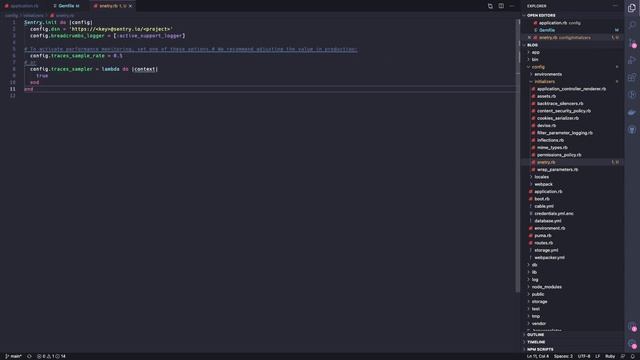Expand the app folder

tap(536, 52)
